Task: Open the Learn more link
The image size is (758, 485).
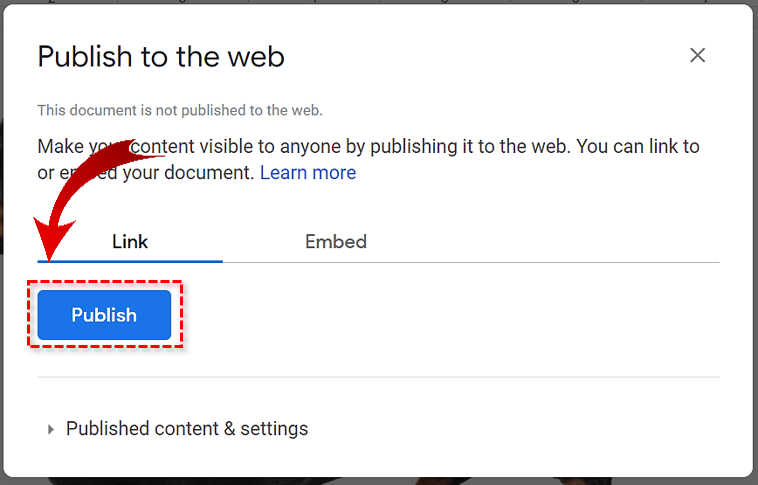Action: pos(307,172)
